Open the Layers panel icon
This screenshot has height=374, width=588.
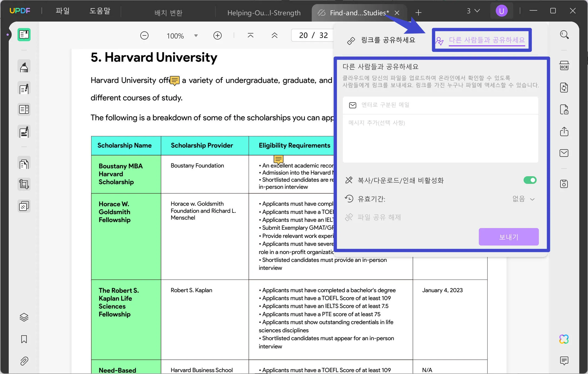(x=24, y=317)
